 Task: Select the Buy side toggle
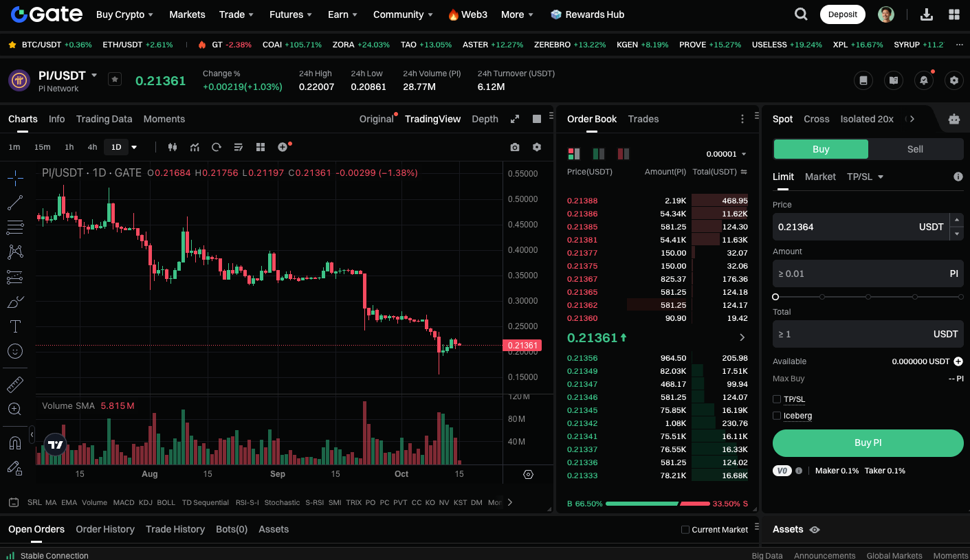tap(821, 149)
